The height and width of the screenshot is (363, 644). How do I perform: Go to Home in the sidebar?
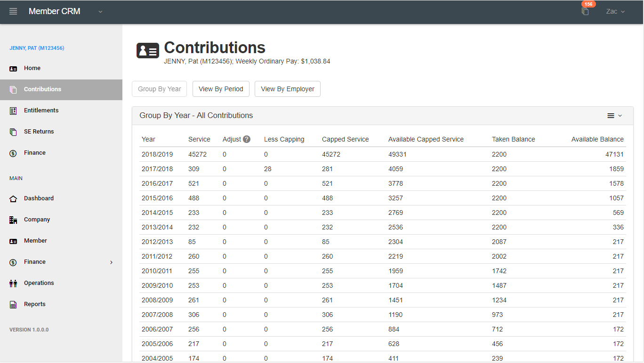tap(32, 68)
